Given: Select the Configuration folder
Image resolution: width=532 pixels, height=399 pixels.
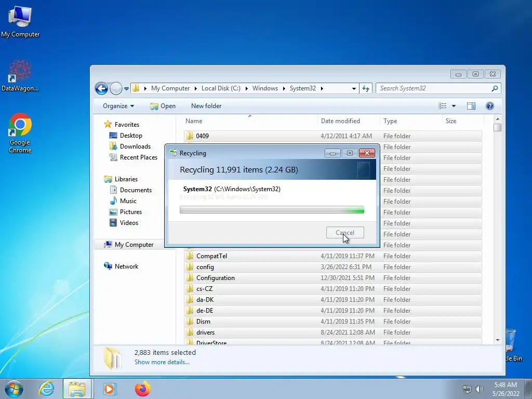Looking at the screenshot, I should click(x=333, y=277).
